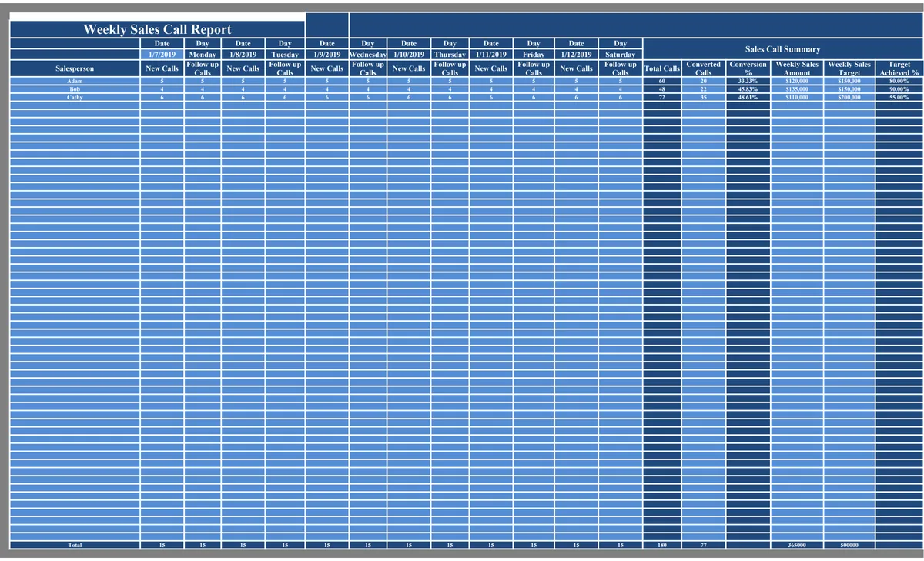This screenshot has height=561, width=924.
Task: Select weekly sales amount $120,000
Action: (x=797, y=81)
